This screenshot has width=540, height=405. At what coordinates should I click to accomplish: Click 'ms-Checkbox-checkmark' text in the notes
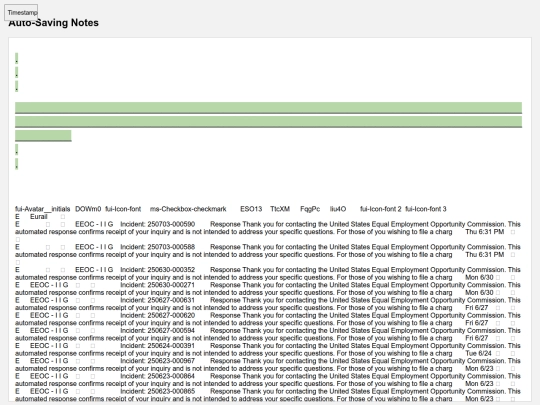click(x=188, y=209)
